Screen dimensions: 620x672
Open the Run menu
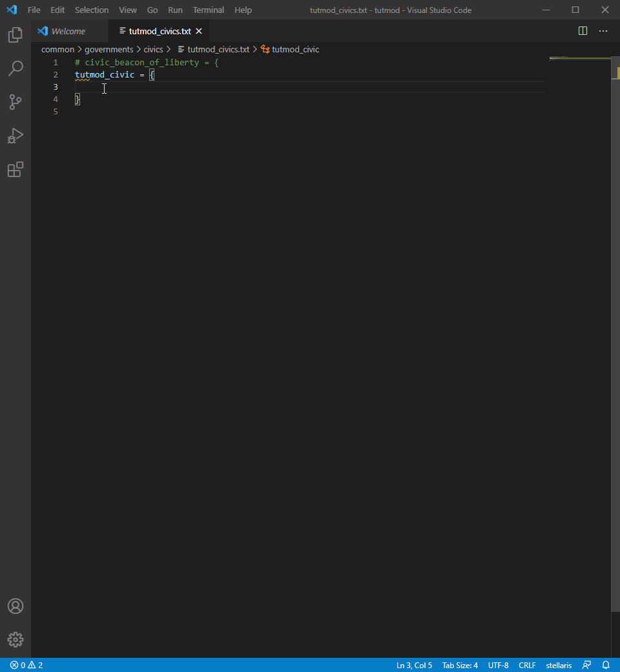click(175, 10)
